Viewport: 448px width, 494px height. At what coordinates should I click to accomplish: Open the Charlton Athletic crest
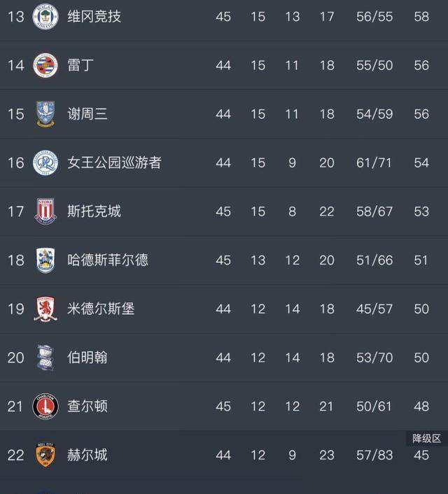point(45,406)
